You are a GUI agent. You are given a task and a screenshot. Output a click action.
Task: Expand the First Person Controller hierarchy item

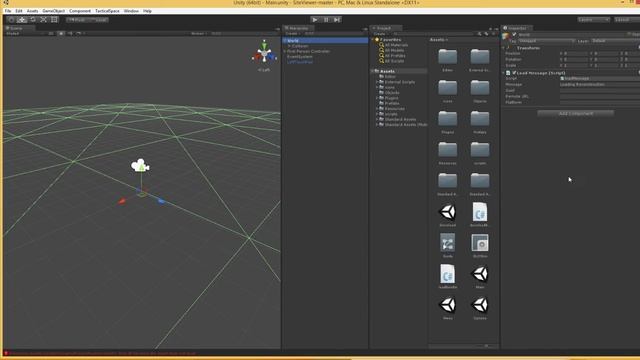click(285, 51)
